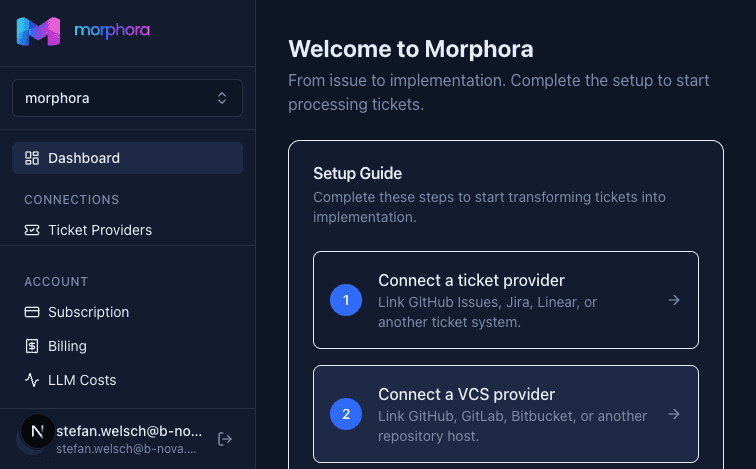Open the Connect a ticket provider step
This screenshot has height=469, width=756.
[506, 300]
